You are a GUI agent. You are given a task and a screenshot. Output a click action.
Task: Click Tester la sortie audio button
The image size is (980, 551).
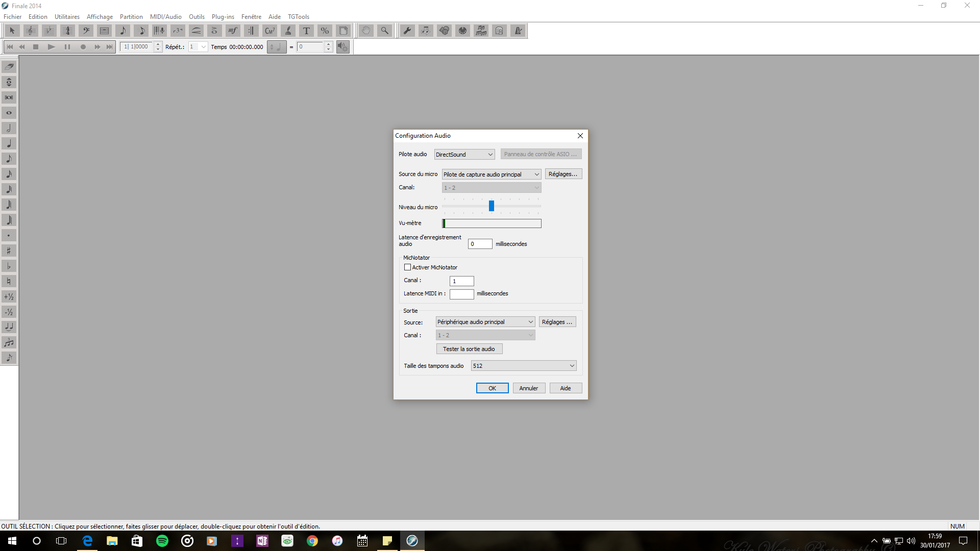click(x=469, y=349)
